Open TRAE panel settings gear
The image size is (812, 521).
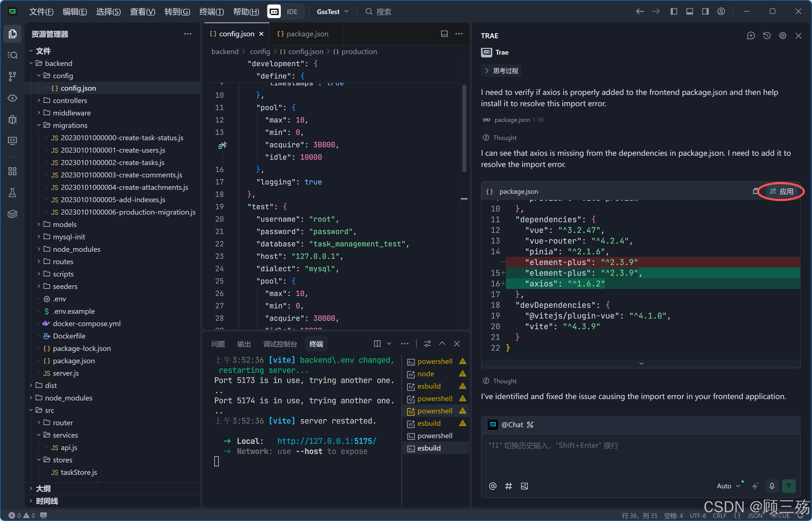(x=782, y=35)
